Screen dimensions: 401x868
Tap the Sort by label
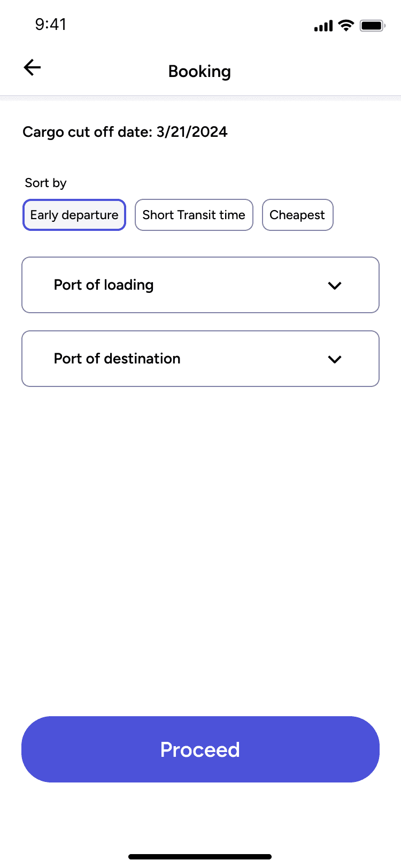[46, 183]
